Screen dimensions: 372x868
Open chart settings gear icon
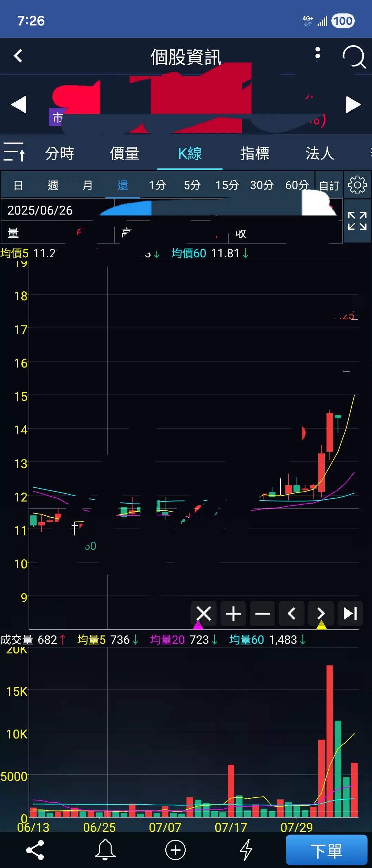click(357, 185)
